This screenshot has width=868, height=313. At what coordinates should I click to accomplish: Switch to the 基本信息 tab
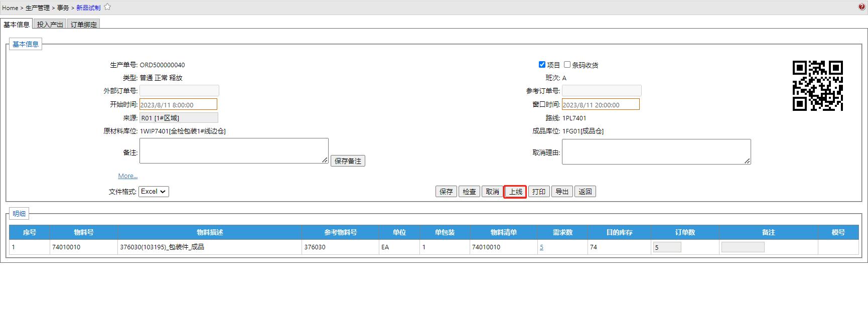click(17, 24)
